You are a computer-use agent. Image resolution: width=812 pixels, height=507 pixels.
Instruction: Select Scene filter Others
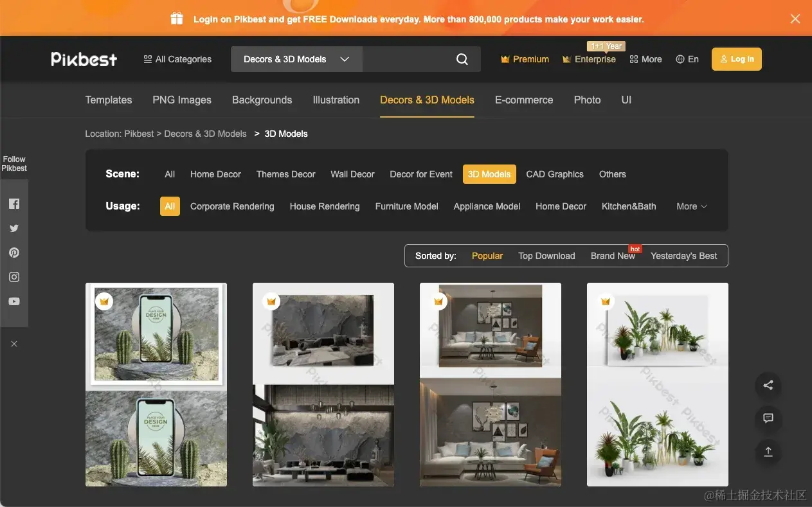(612, 174)
